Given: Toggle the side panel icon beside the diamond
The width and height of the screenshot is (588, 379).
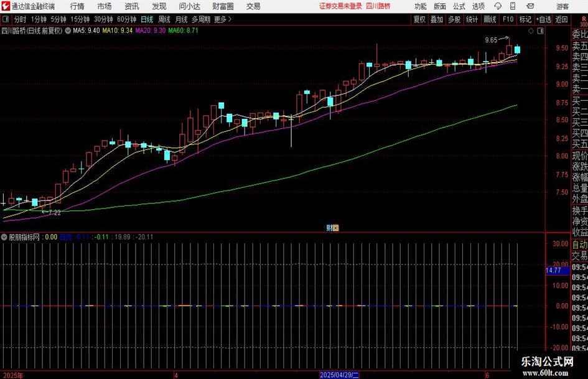Looking at the screenshot, I should [540, 31].
